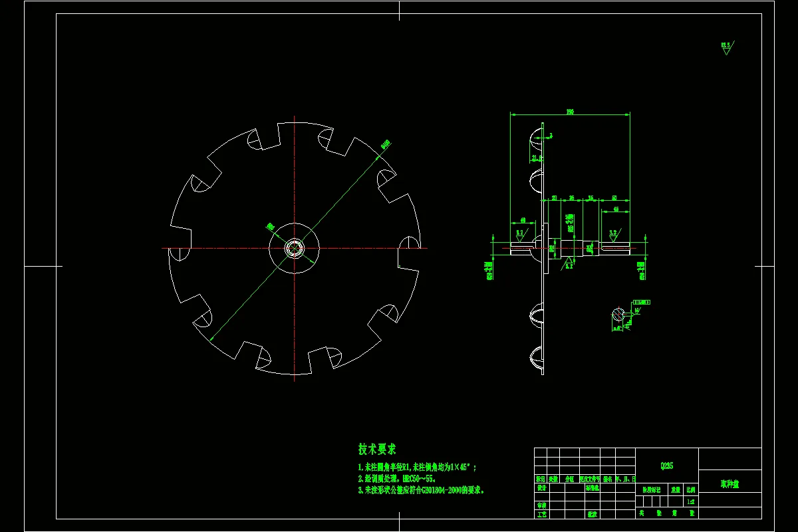Click the 审核 row label
Image resolution: width=798 pixels, height=532 pixels.
[x=542, y=505]
